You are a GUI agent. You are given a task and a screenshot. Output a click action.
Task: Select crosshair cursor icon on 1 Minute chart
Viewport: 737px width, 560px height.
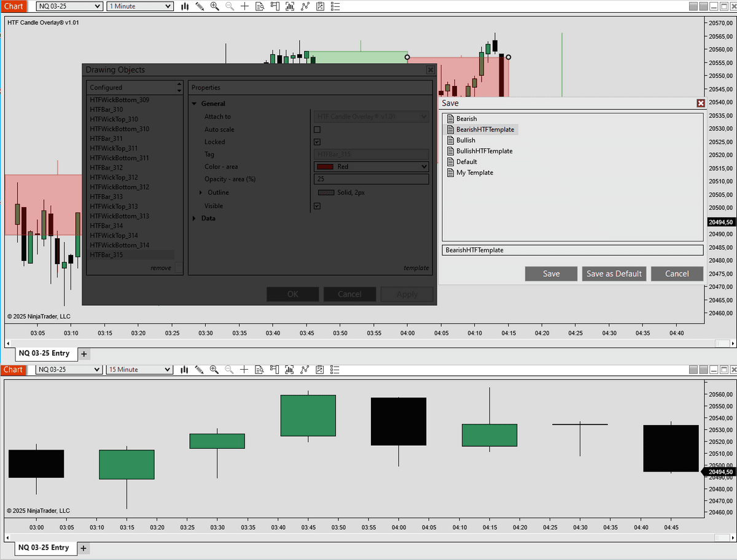pos(244,7)
